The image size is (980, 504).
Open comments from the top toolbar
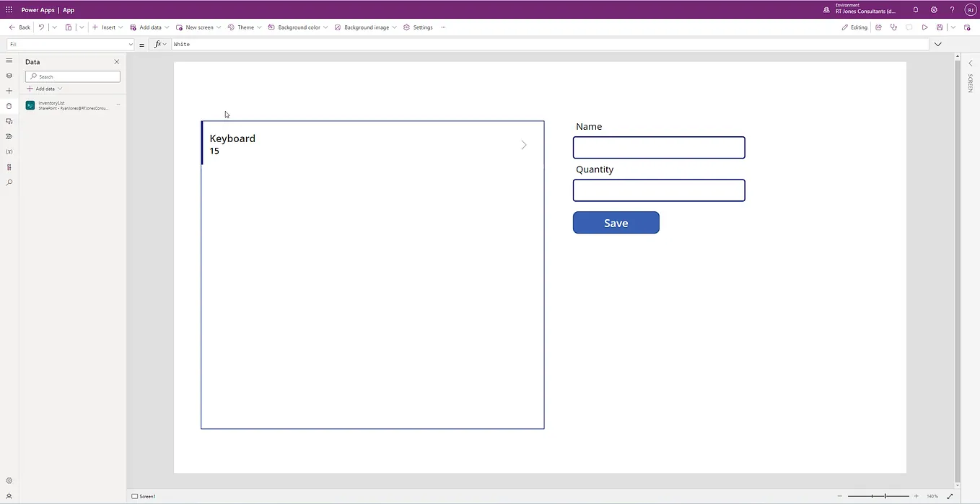click(909, 27)
